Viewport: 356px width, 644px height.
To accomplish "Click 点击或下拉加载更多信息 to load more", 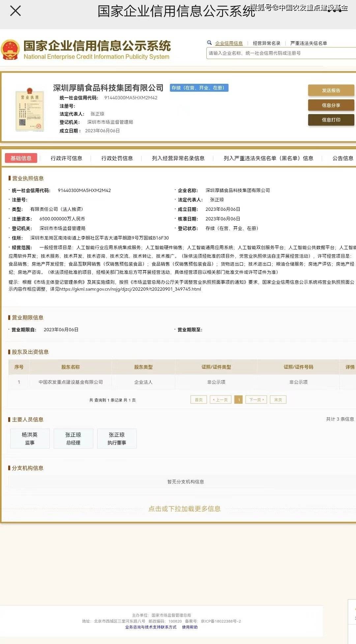I will [x=185, y=509].
